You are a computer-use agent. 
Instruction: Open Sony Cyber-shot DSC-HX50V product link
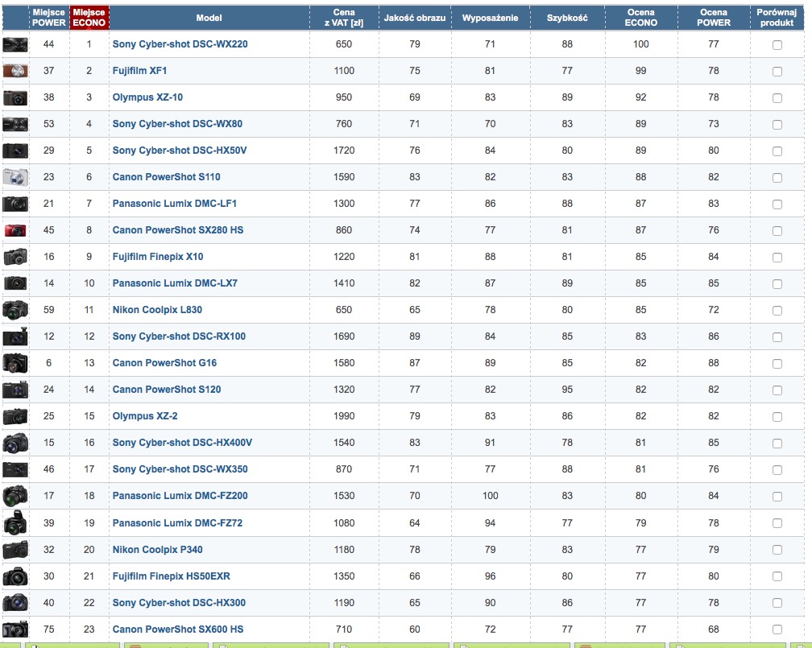tap(180, 150)
